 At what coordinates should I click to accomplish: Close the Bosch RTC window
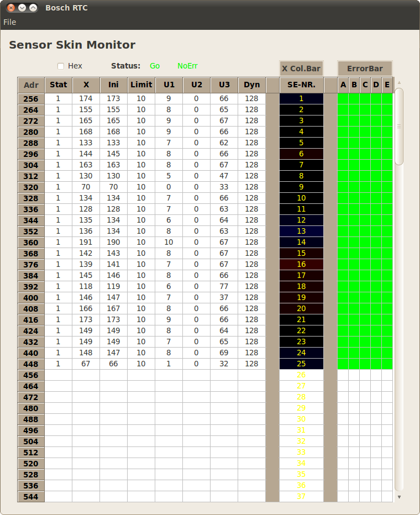click(x=11, y=8)
